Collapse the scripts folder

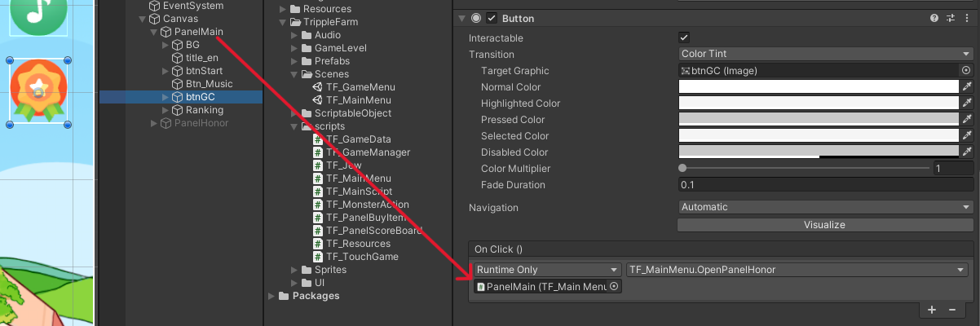pos(294,126)
